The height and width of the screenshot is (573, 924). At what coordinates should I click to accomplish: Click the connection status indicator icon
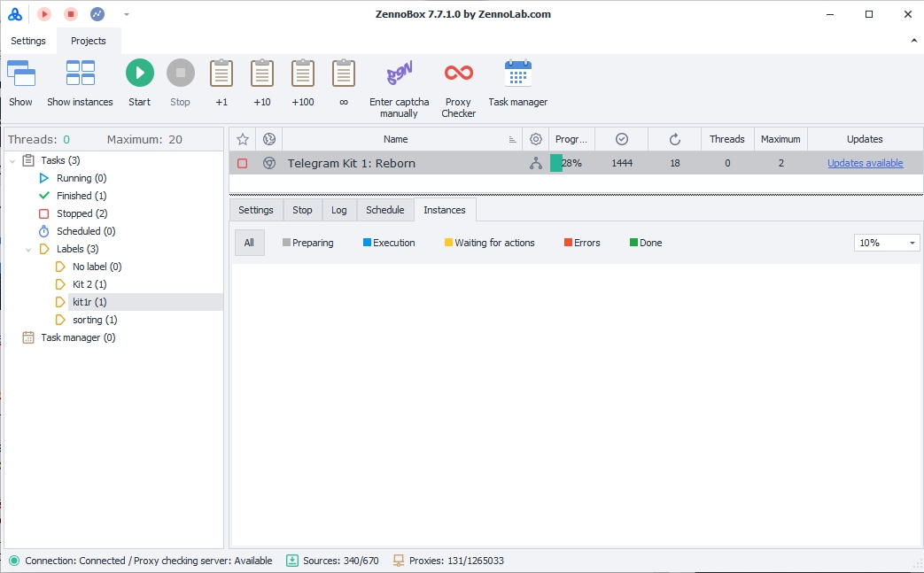14,561
